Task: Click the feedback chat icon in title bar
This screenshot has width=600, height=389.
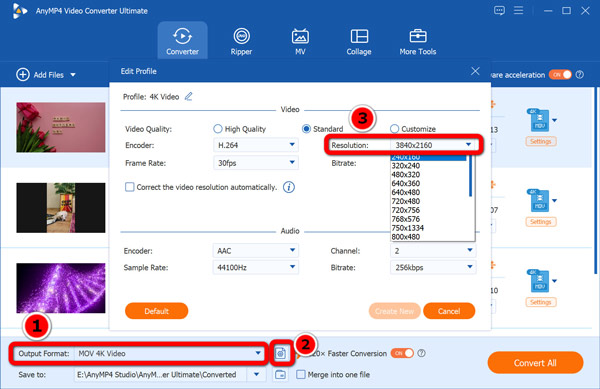Action: coord(499,11)
